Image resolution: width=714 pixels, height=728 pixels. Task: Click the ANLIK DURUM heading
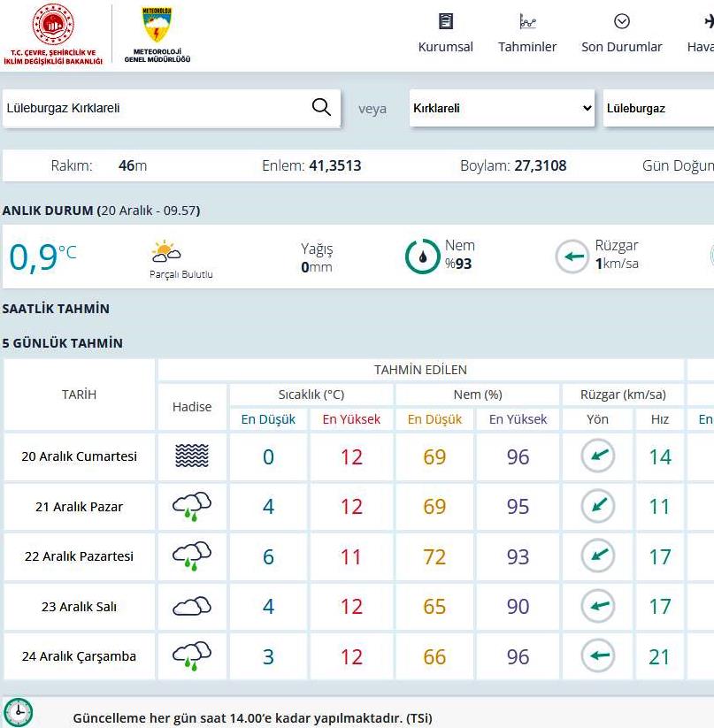point(101,211)
